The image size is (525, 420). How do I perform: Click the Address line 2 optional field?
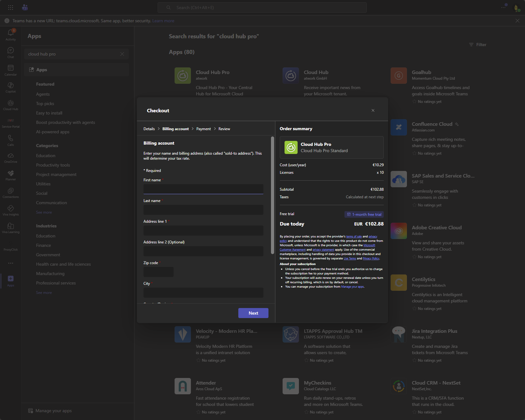coord(203,251)
